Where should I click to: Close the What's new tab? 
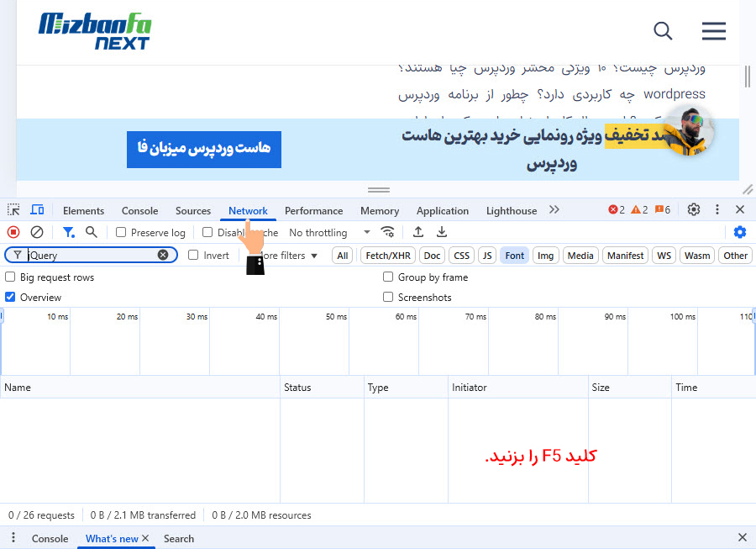pos(145,538)
